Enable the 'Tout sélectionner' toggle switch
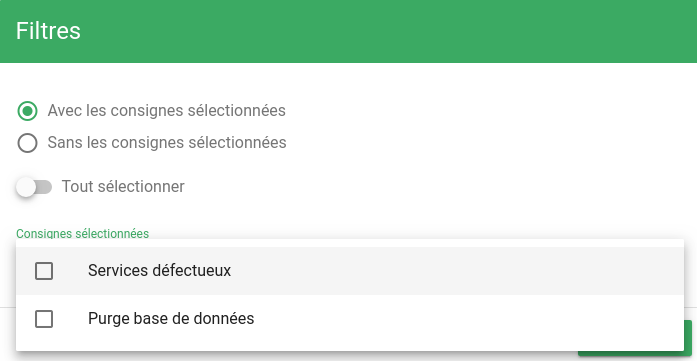 coord(34,187)
